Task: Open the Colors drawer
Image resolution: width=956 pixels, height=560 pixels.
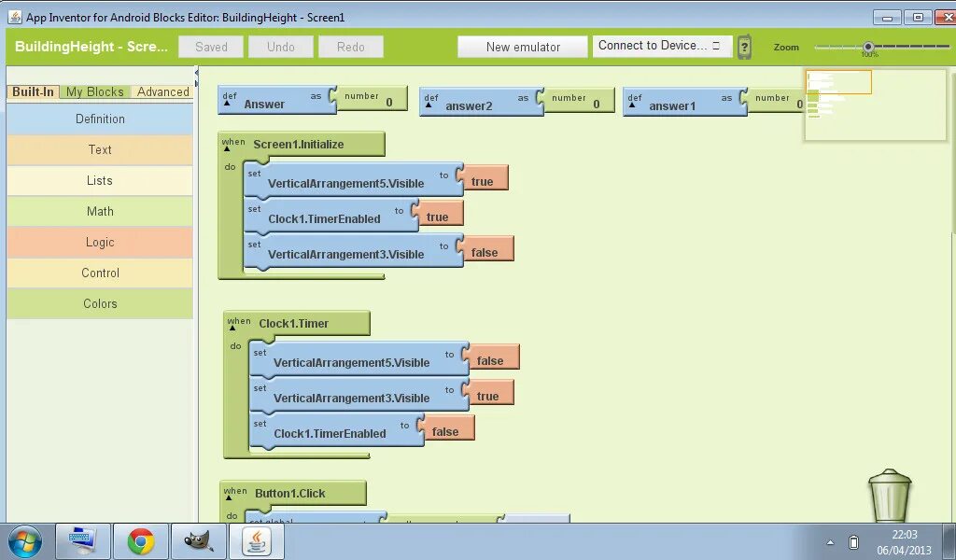Action: click(x=100, y=303)
